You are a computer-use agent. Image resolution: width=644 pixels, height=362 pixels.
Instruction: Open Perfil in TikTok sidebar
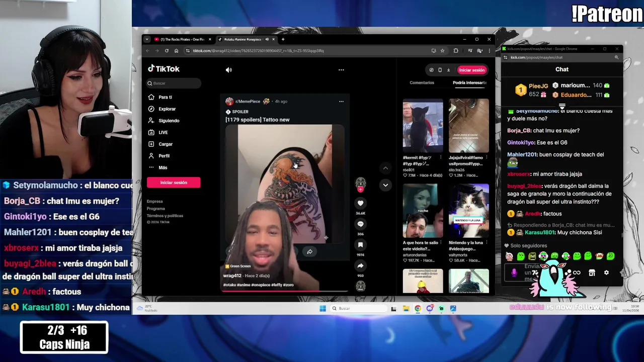click(164, 156)
